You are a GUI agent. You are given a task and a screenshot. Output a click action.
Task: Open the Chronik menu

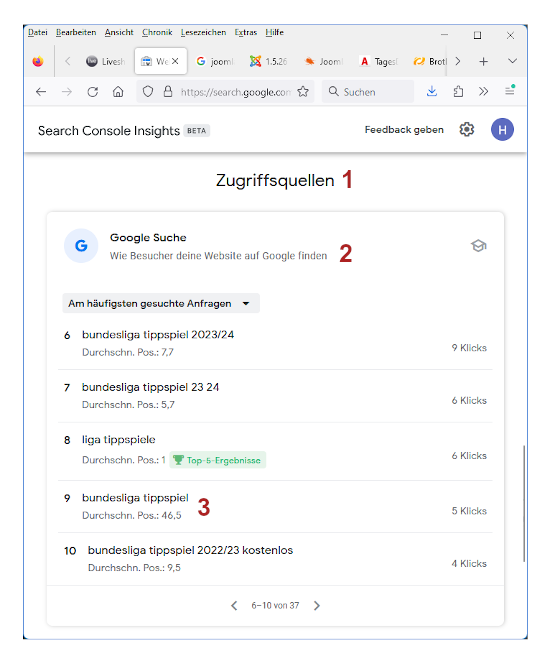157,32
